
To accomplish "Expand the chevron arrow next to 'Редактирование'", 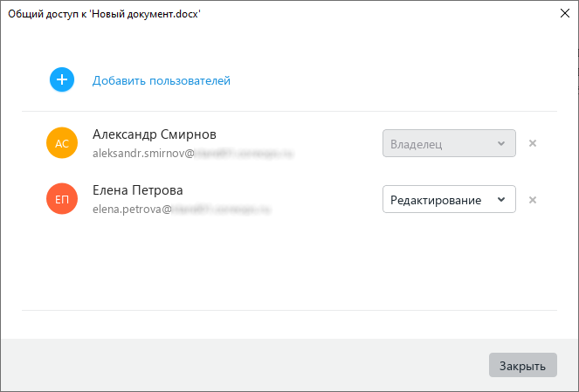I will coord(500,200).
